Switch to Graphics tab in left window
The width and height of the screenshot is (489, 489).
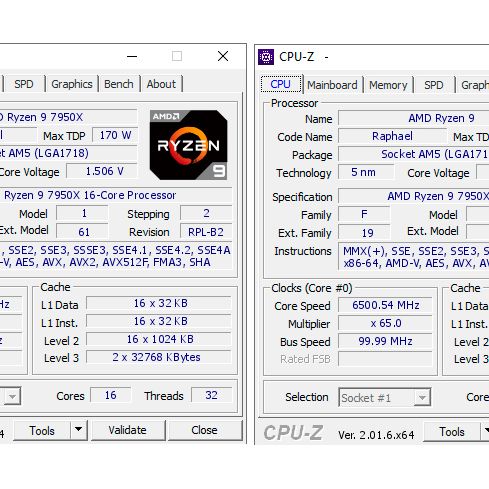coord(72,84)
